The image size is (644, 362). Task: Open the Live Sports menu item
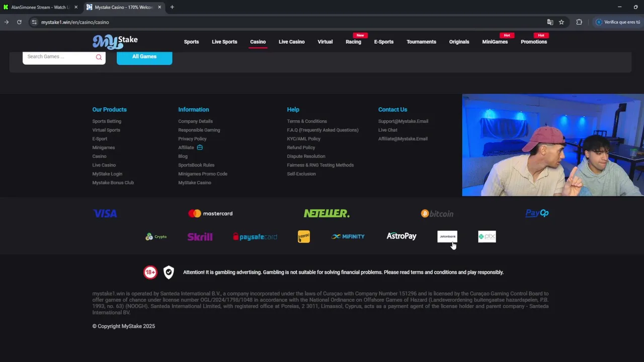pyautogui.click(x=224, y=42)
